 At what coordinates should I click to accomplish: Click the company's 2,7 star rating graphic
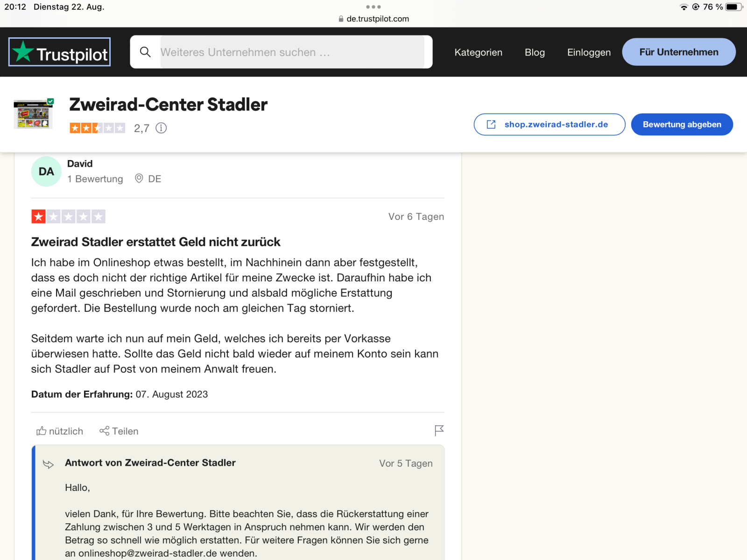98,128
